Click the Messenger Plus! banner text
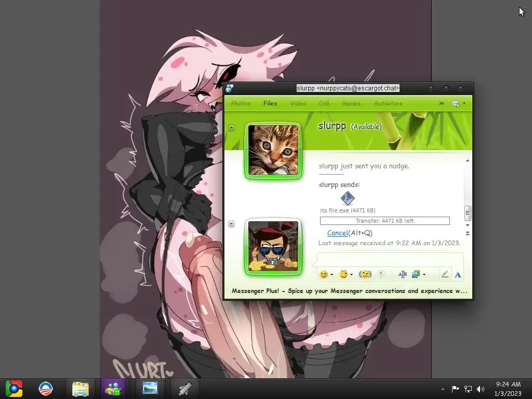The height and width of the screenshot is (399, 532). [350, 291]
